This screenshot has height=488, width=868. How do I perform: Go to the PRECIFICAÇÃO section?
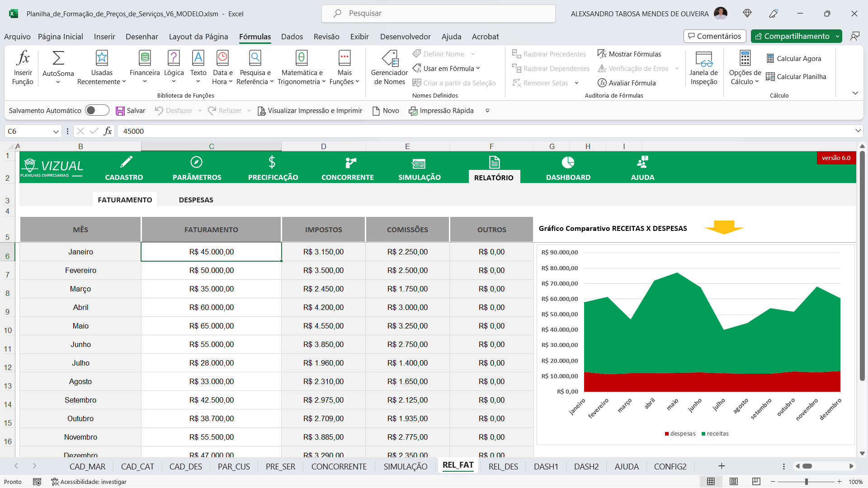coord(273,168)
